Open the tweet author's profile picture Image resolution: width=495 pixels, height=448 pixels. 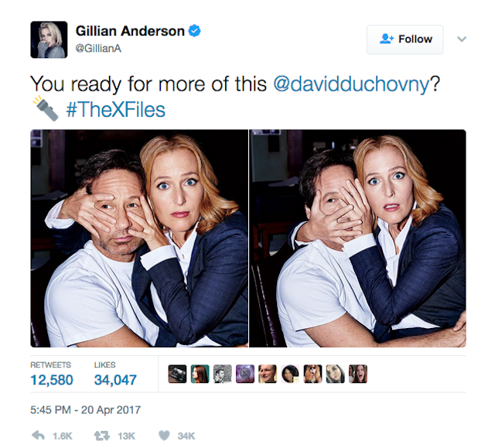point(49,39)
